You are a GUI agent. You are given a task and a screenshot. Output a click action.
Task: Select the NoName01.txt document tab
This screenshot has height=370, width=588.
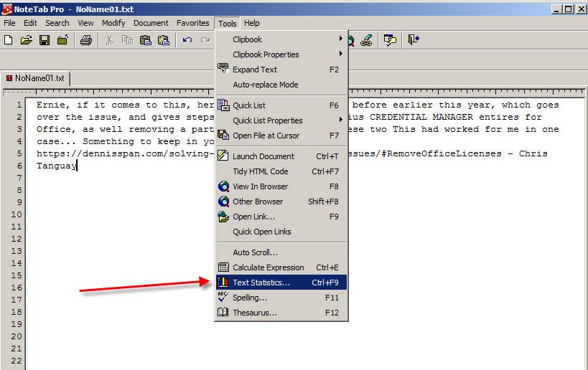pyautogui.click(x=35, y=78)
